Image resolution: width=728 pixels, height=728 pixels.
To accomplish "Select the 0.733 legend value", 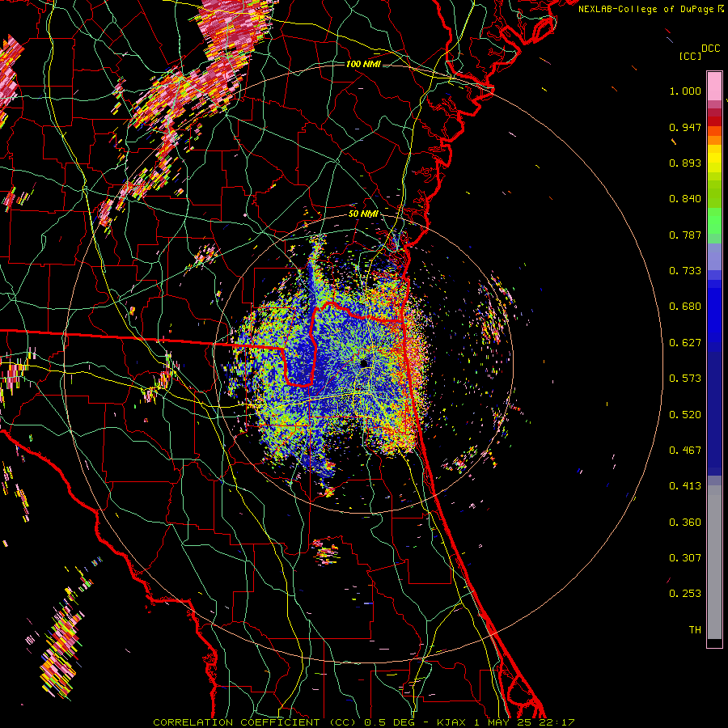I will click(x=685, y=271).
